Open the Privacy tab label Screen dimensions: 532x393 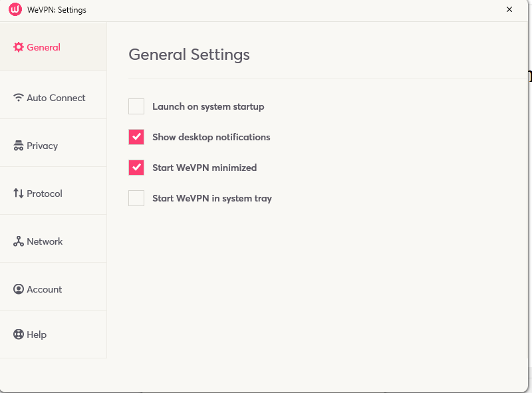[43, 146]
